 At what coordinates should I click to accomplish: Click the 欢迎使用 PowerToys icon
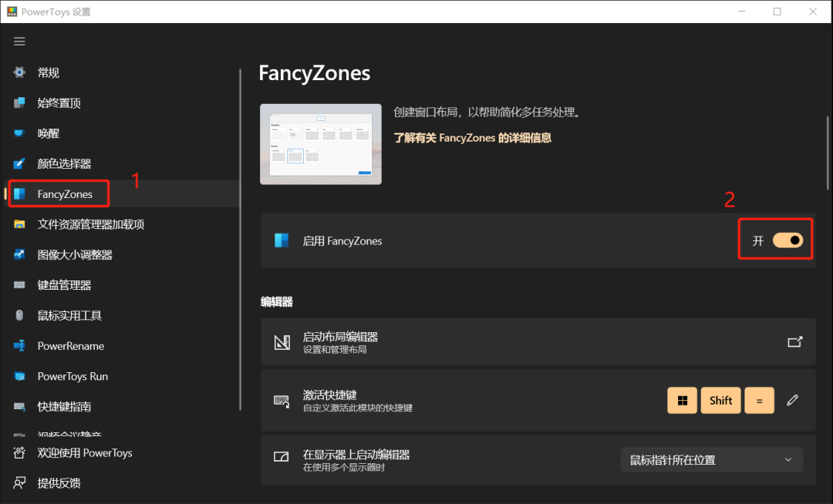click(19, 452)
